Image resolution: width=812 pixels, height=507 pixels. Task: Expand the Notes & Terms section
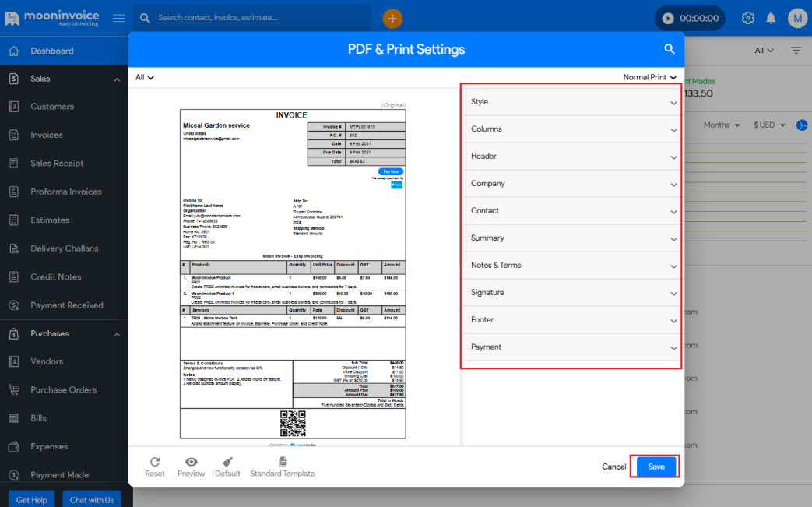pos(571,266)
